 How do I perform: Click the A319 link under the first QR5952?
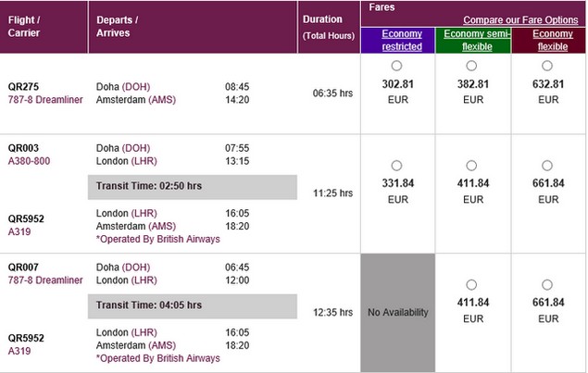[x=19, y=231]
